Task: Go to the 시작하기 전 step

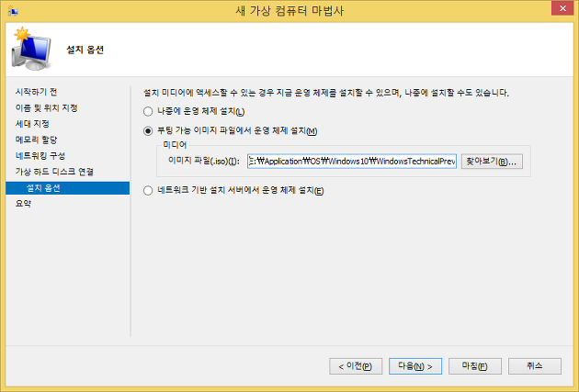Action: tap(36, 92)
